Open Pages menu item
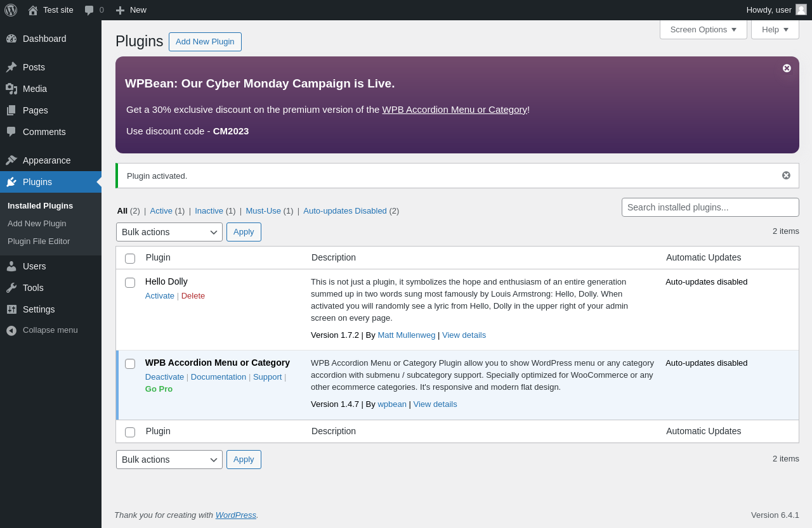812x528 pixels. 51,110
